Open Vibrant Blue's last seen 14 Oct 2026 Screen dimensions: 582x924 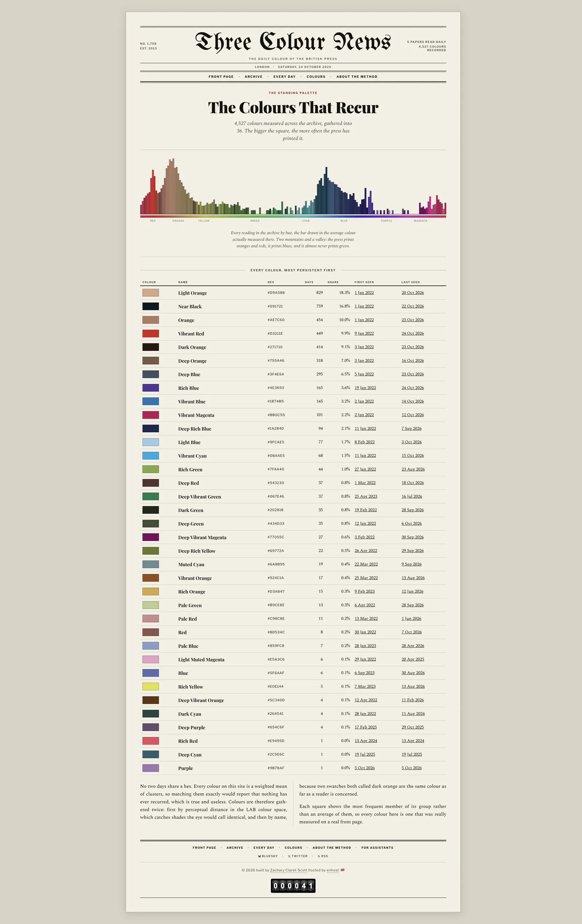coord(413,401)
